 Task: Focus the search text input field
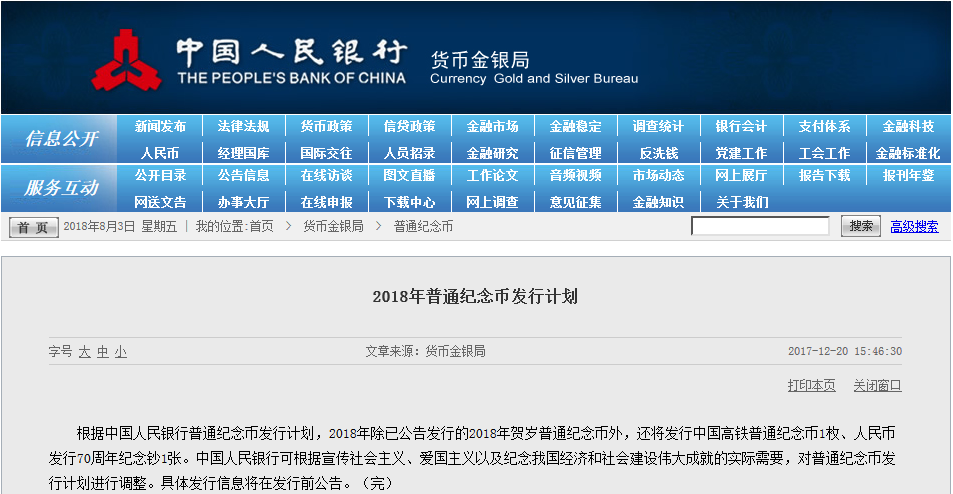point(760,226)
